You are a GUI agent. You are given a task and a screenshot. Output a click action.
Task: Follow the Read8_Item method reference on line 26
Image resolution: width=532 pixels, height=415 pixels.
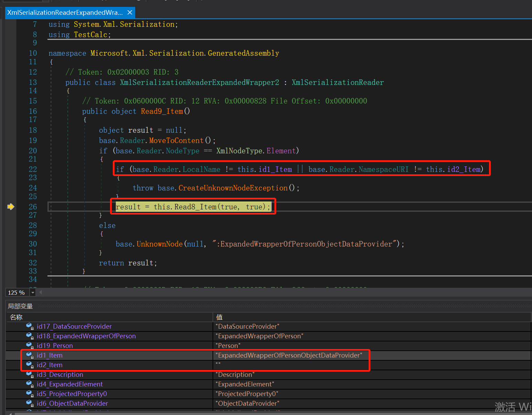[x=195, y=207]
